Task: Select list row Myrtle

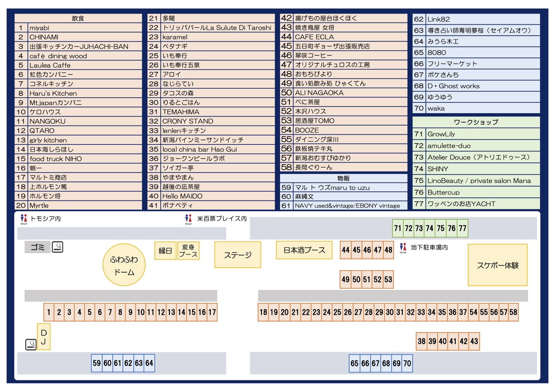Action: [78, 205]
